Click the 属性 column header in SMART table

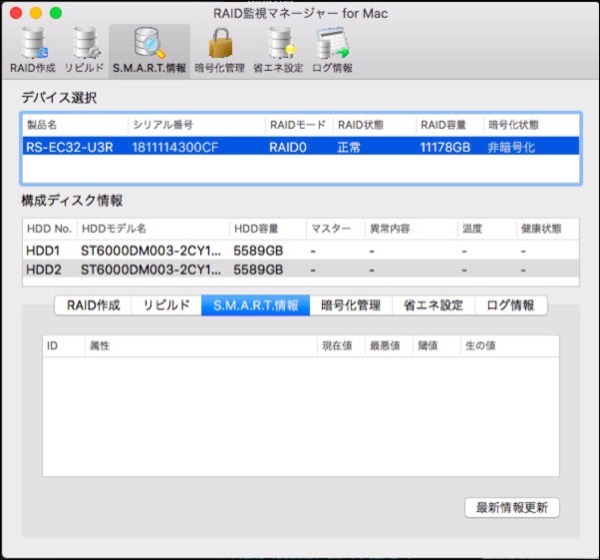click(x=200, y=345)
